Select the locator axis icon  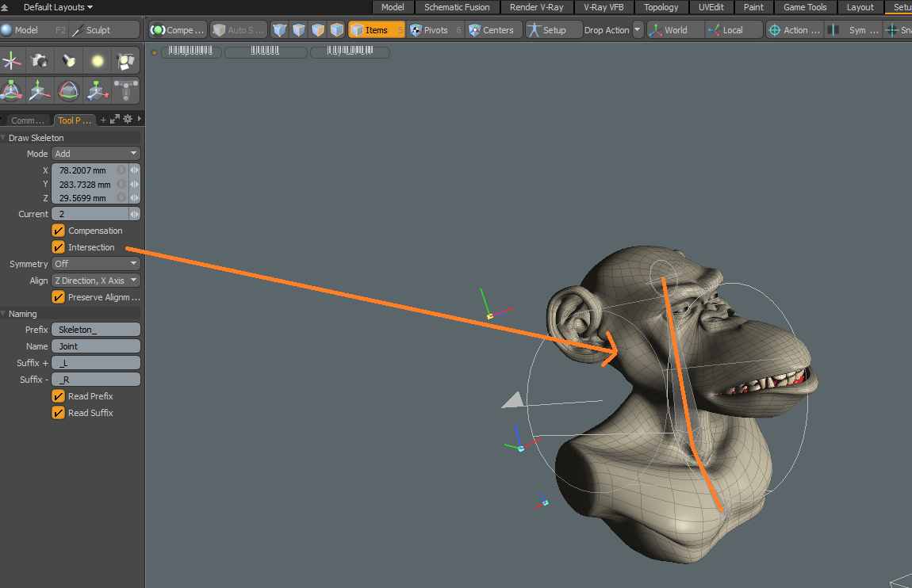[12, 61]
